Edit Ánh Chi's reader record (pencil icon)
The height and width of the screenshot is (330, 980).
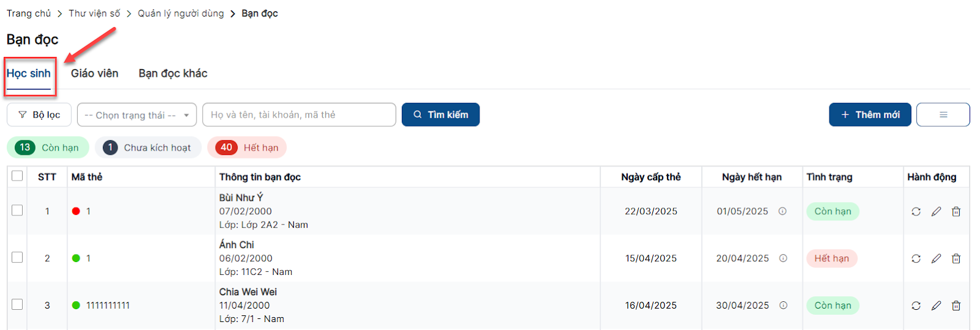(936, 258)
